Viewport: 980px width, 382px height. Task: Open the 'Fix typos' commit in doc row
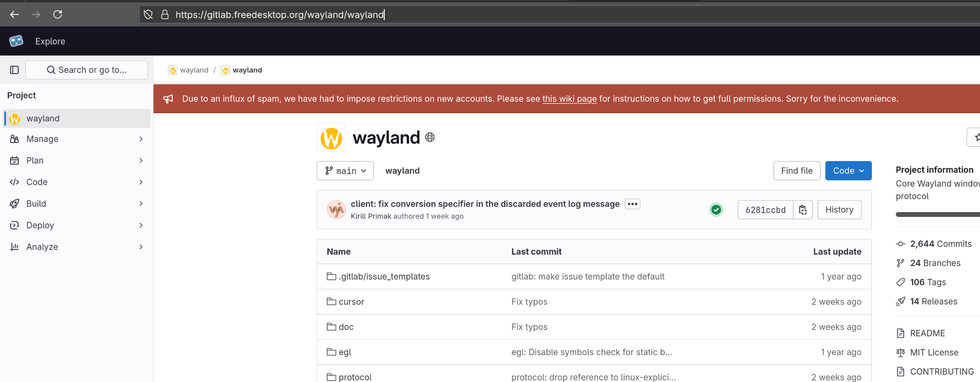click(x=529, y=327)
